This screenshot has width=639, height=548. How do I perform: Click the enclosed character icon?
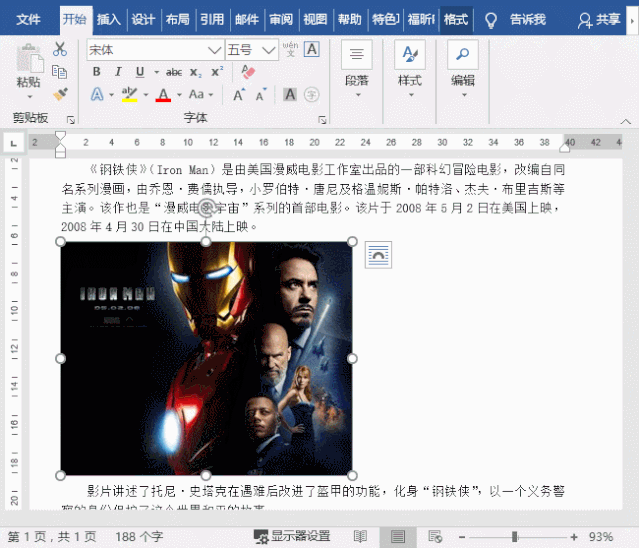coord(311,95)
